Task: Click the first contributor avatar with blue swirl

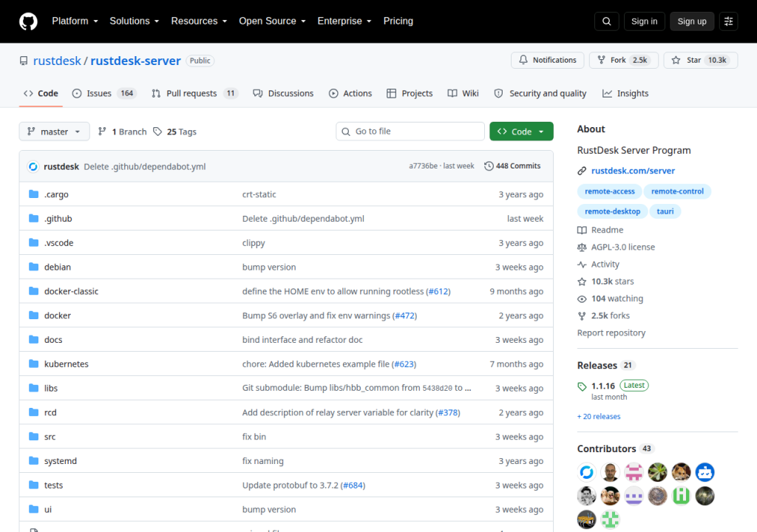Action: pos(586,472)
